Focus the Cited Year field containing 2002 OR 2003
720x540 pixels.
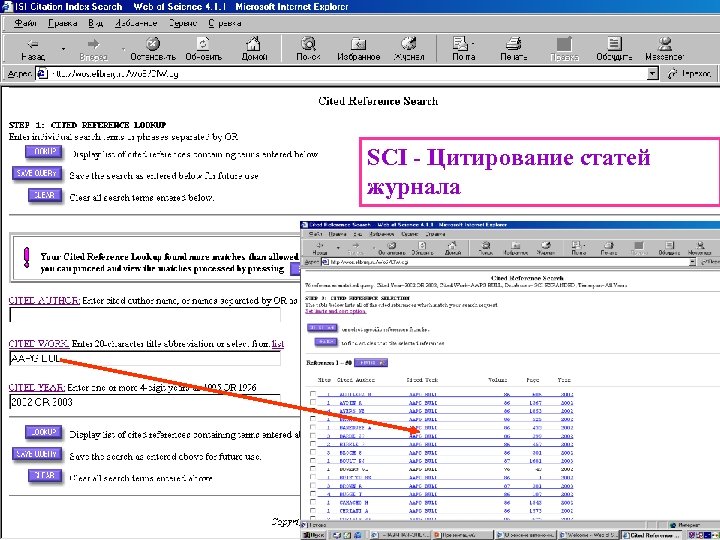tap(145, 402)
